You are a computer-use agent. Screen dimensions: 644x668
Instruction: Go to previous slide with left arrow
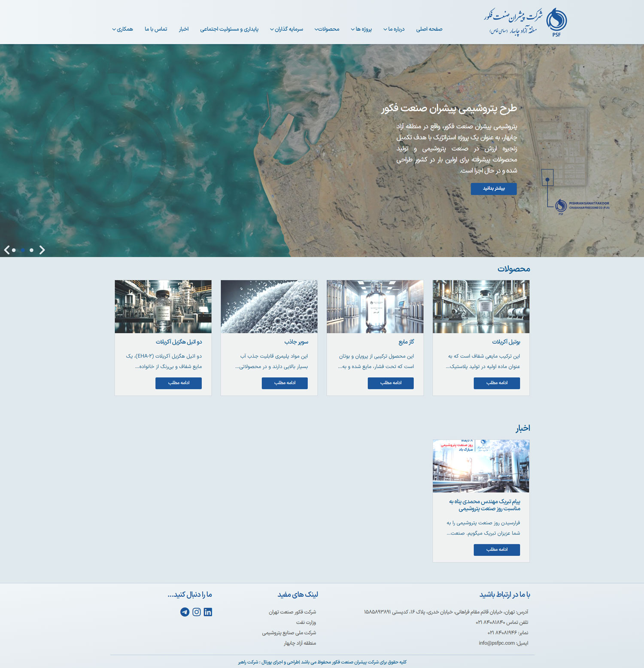pyautogui.click(x=7, y=250)
